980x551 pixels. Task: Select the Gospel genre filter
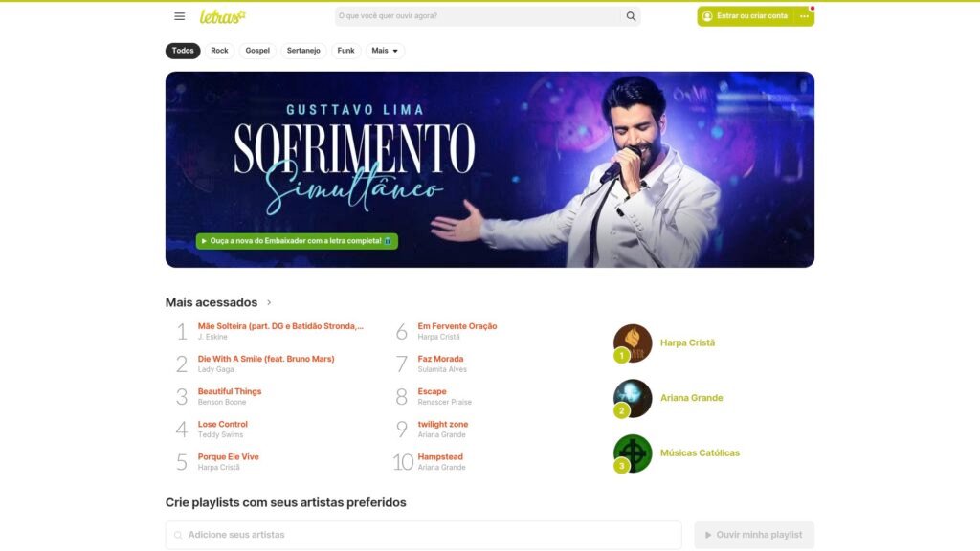(257, 51)
